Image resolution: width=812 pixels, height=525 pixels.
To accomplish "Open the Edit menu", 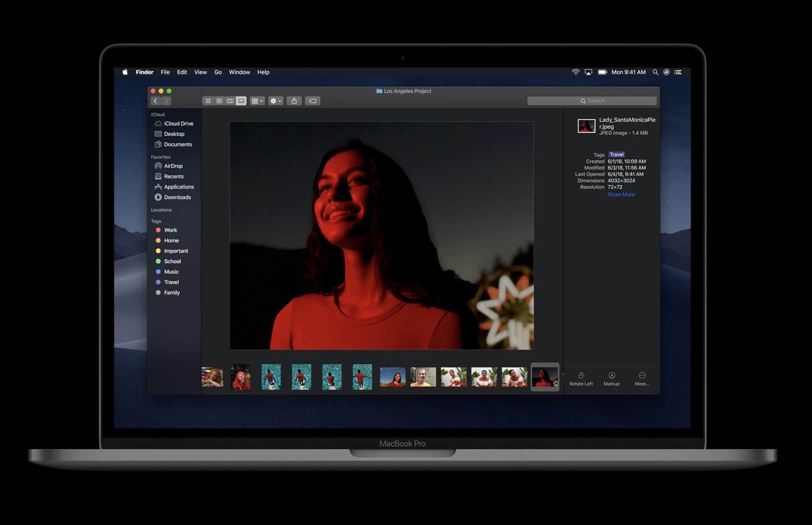I will (x=182, y=72).
